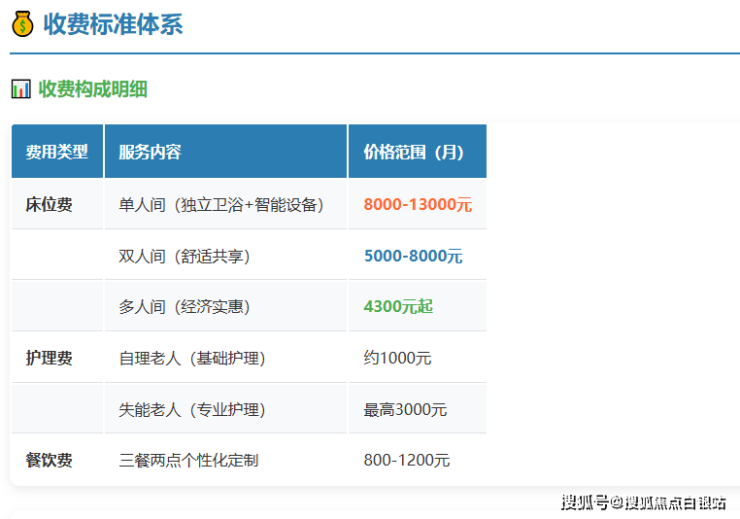740x519 pixels.
Task: Click the 费用类型 column header
Action: tap(57, 152)
